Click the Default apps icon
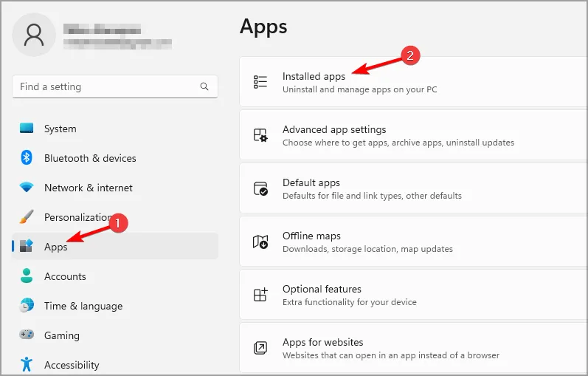The height and width of the screenshot is (376, 588). pyautogui.click(x=260, y=188)
